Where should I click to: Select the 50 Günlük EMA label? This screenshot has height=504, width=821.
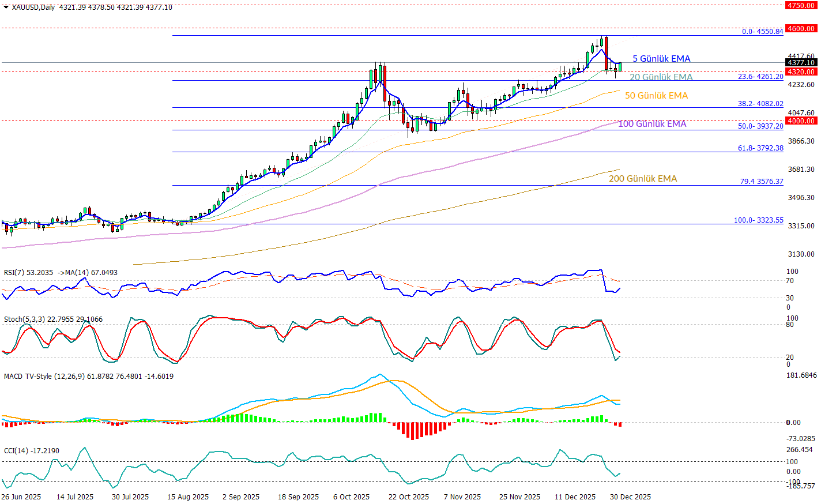[x=656, y=96]
